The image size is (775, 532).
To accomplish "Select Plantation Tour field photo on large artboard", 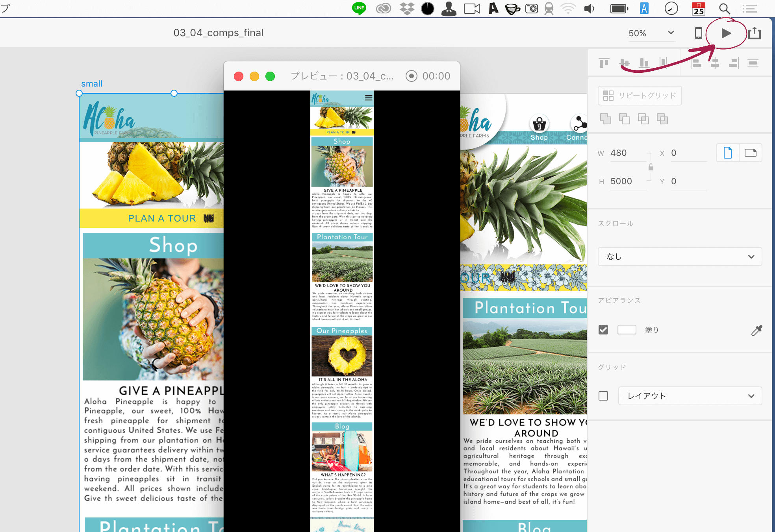I will point(525,366).
